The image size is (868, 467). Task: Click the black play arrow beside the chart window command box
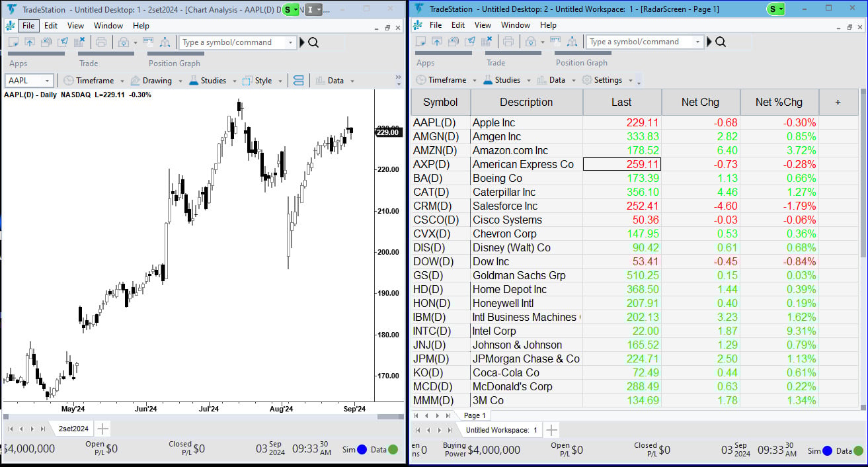tap(302, 42)
